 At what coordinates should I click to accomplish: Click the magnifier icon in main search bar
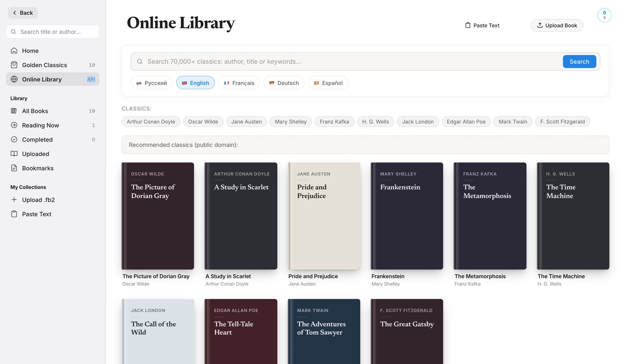pos(139,62)
